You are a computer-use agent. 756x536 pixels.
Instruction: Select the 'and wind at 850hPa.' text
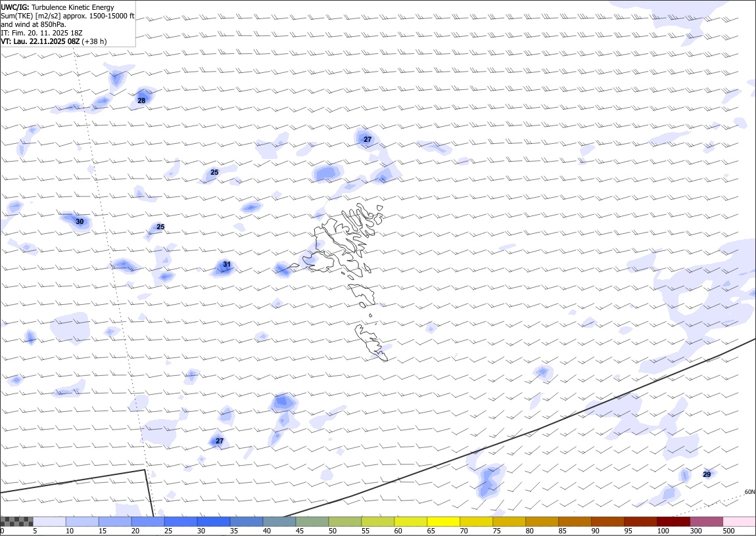point(34,24)
